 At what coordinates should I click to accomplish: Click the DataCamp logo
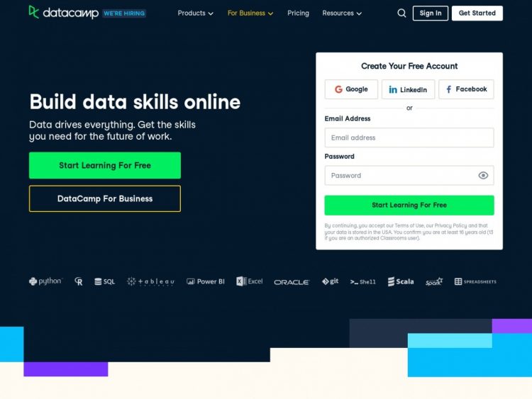[x=63, y=13]
